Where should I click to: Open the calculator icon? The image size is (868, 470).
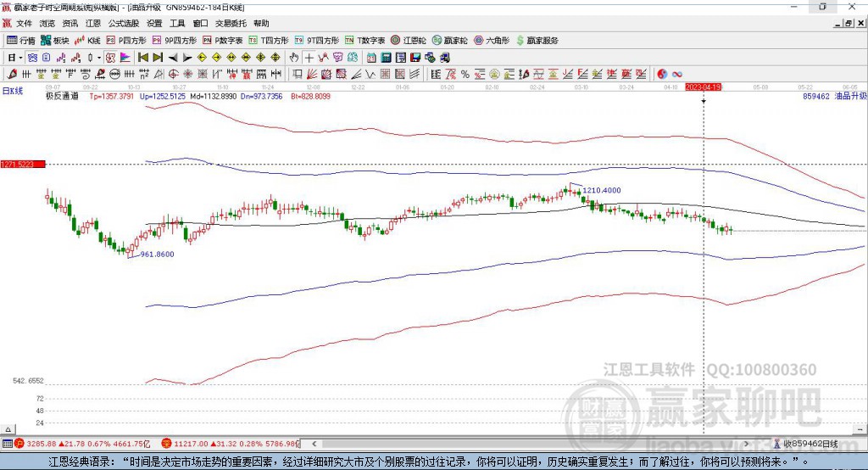(387, 58)
